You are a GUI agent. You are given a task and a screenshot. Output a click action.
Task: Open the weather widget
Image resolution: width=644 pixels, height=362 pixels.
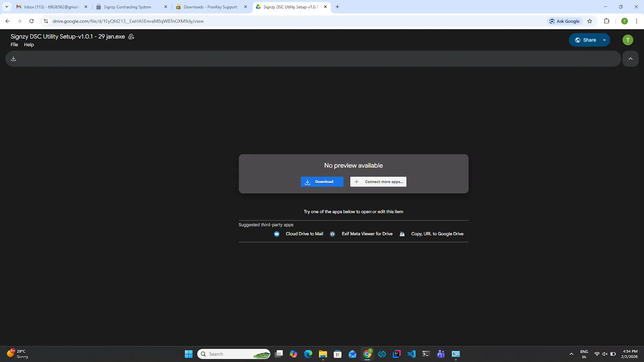pos(18,354)
